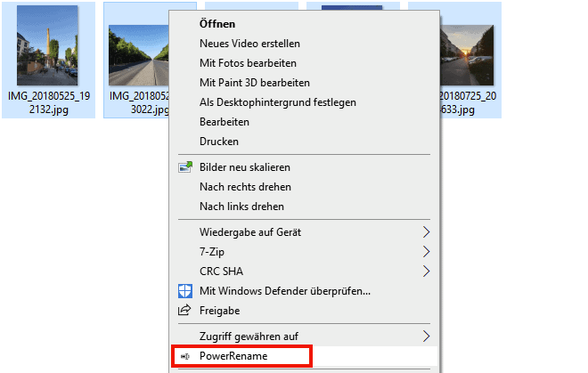The image size is (588, 373).
Task: Select Mit Fotos bearbeiten
Action: coord(248,63)
